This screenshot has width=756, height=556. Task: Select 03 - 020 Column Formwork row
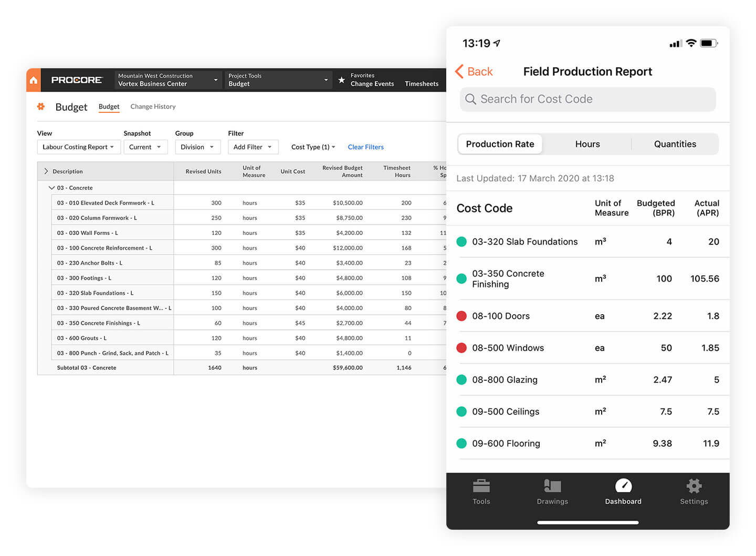[x=249, y=218]
